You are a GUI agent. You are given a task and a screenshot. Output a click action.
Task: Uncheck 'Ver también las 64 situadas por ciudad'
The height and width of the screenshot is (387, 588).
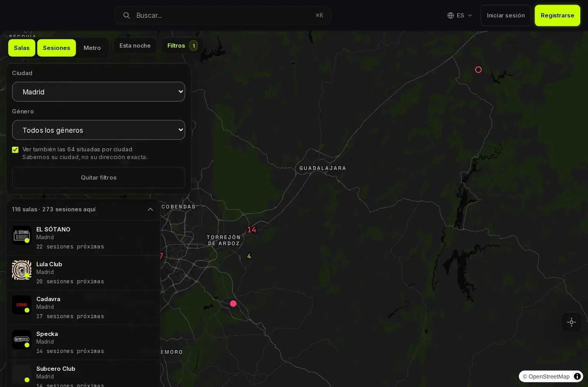(15, 150)
